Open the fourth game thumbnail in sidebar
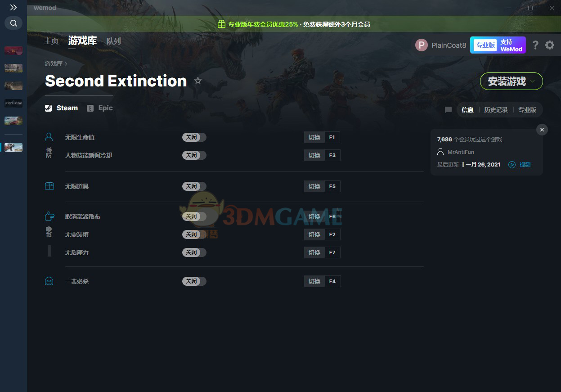The width and height of the screenshot is (561, 392). tap(13, 103)
